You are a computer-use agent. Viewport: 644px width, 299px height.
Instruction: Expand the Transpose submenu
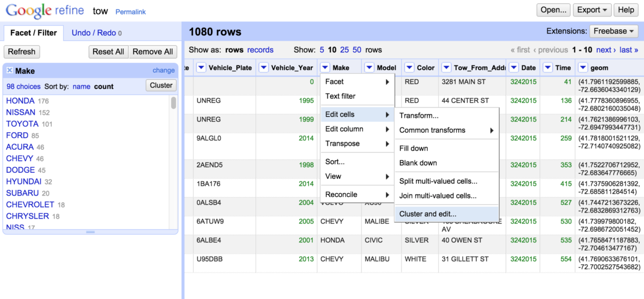[x=357, y=144]
